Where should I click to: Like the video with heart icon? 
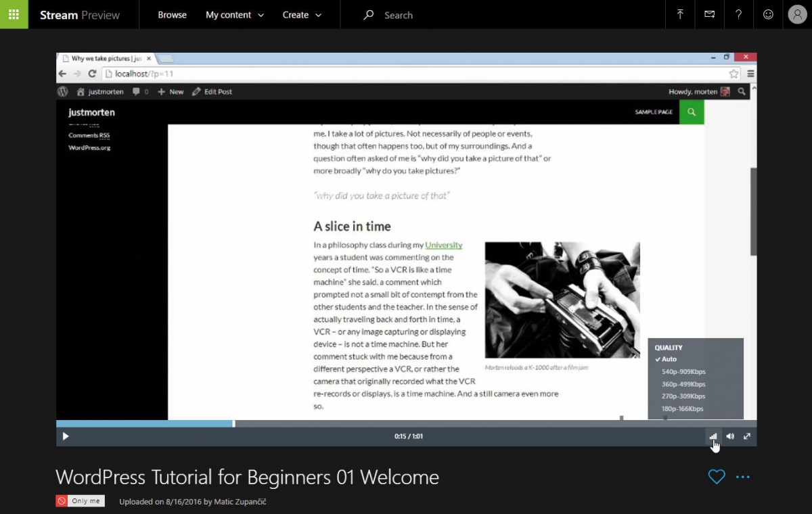pos(717,477)
